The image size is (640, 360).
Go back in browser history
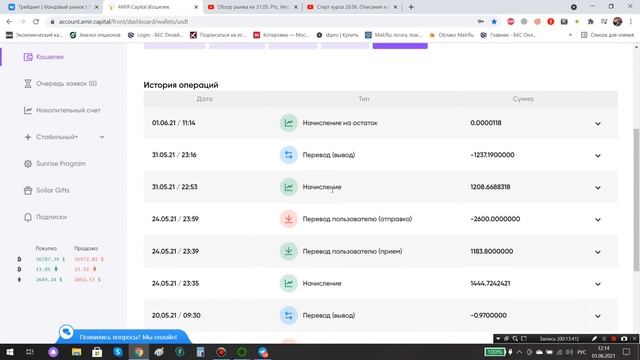tap(9, 22)
